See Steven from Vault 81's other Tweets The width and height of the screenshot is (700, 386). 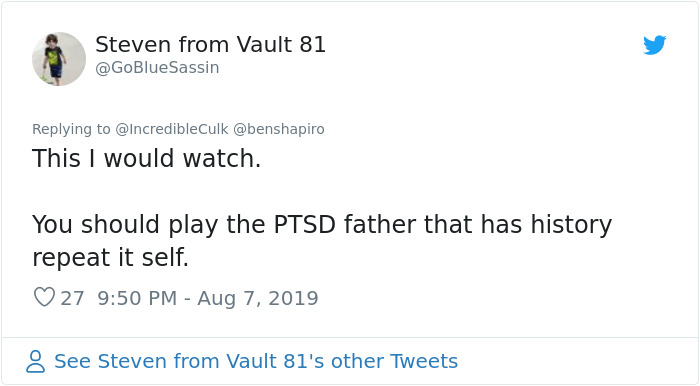(x=256, y=361)
